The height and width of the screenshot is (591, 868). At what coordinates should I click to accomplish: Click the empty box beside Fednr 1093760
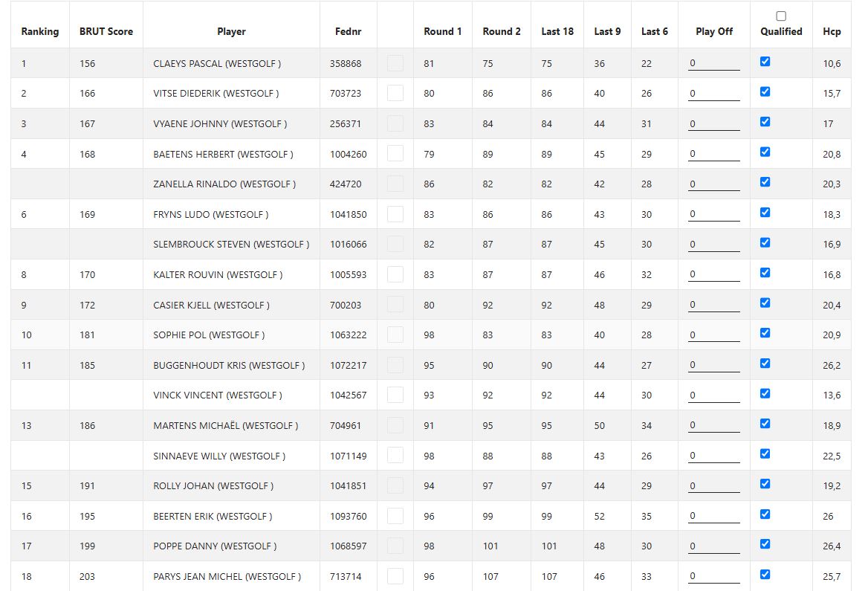(395, 516)
